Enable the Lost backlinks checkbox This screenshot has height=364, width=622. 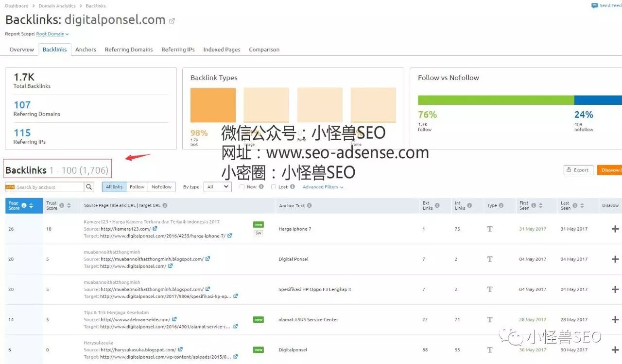(x=274, y=187)
